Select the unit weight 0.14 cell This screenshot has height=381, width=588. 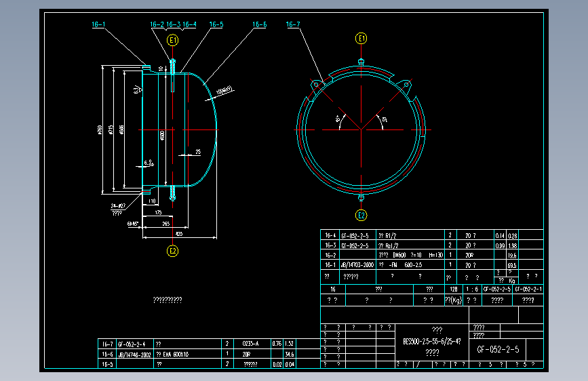coord(500,236)
